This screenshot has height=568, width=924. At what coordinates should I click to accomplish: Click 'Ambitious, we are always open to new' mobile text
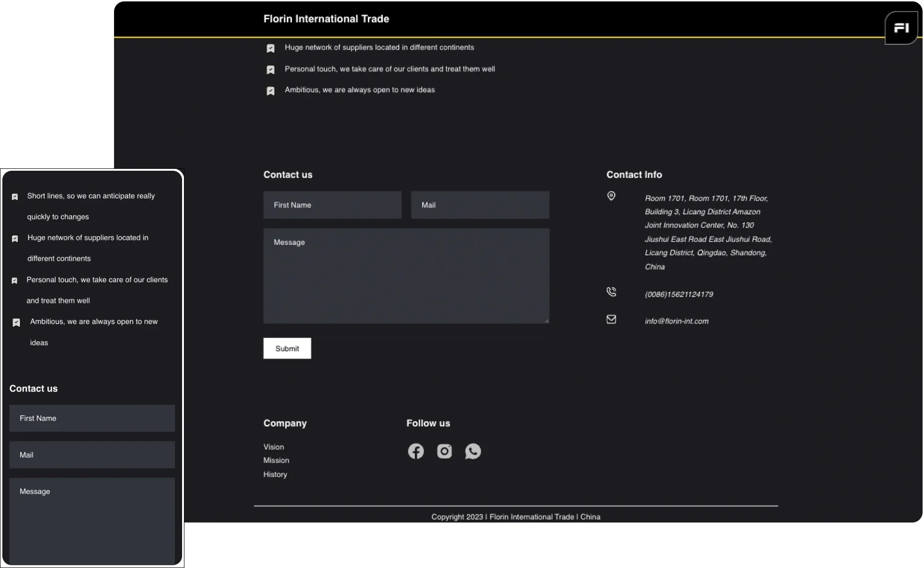(x=94, y=322)
